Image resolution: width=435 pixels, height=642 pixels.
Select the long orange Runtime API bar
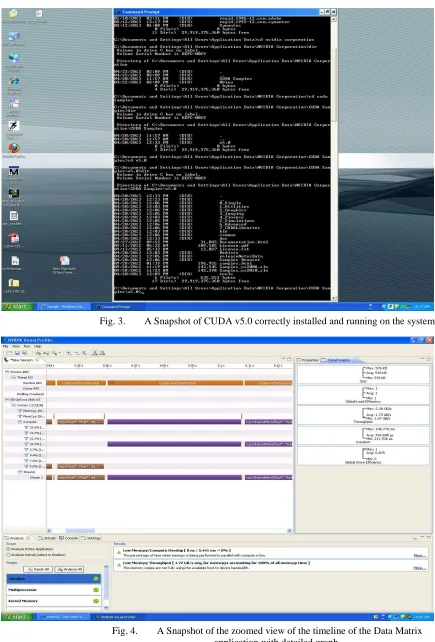tap(177, 383)
